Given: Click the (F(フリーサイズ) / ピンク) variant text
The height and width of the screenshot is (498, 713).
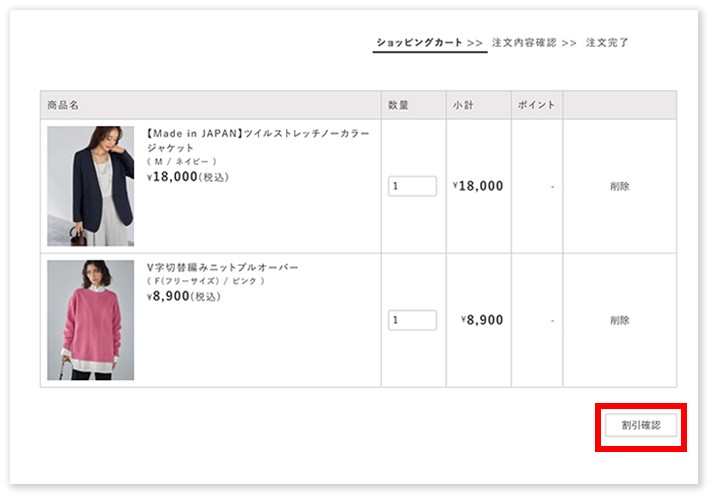Looking at the screenshot, I should click(205, 281).
